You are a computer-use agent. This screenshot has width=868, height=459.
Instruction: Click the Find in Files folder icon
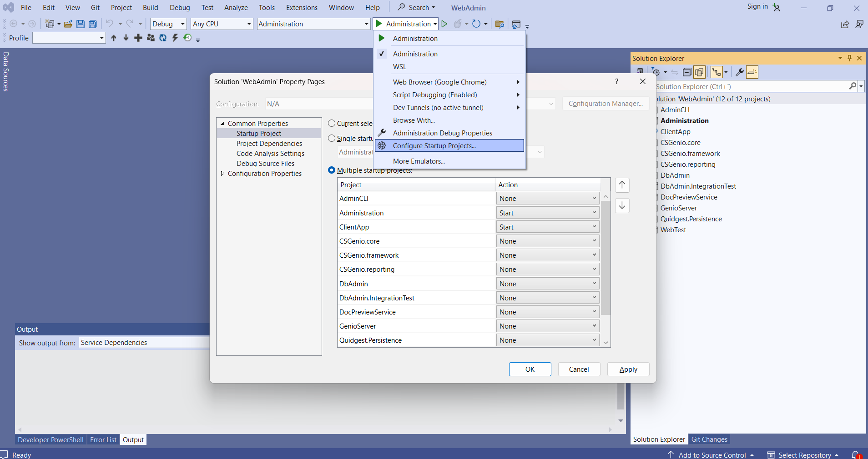(x=500, y=24)
